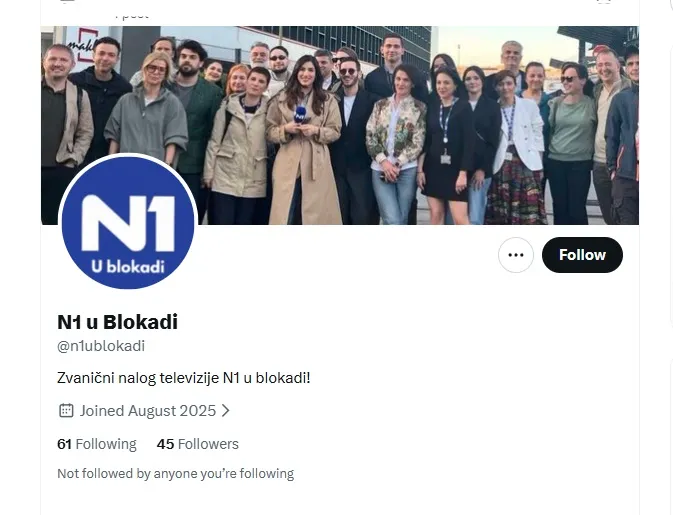
Task: Click the Follow button
Action: coord(582,255)
